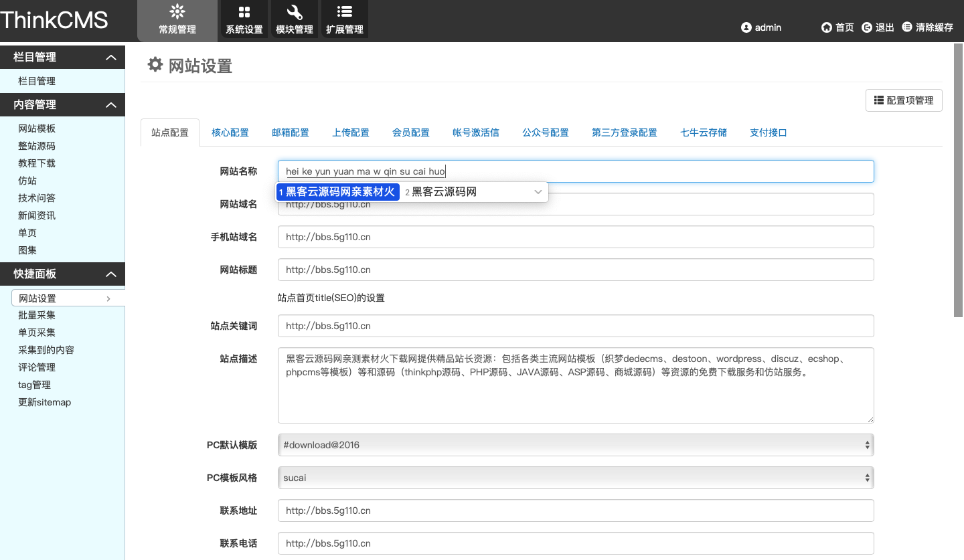Viewport: 964px width, 560px height.
Task: Open the PC默认模版 dropdown
Action: (x=576, y=445)
